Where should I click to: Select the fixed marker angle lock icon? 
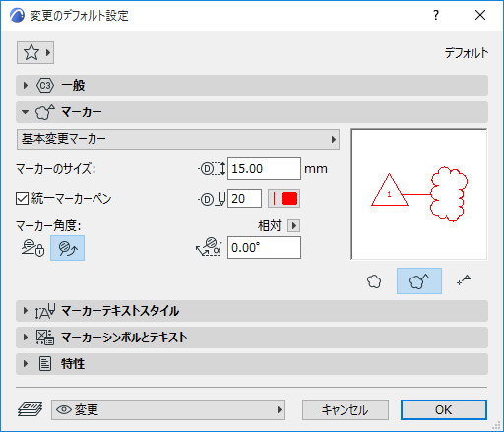coord(32,248)
